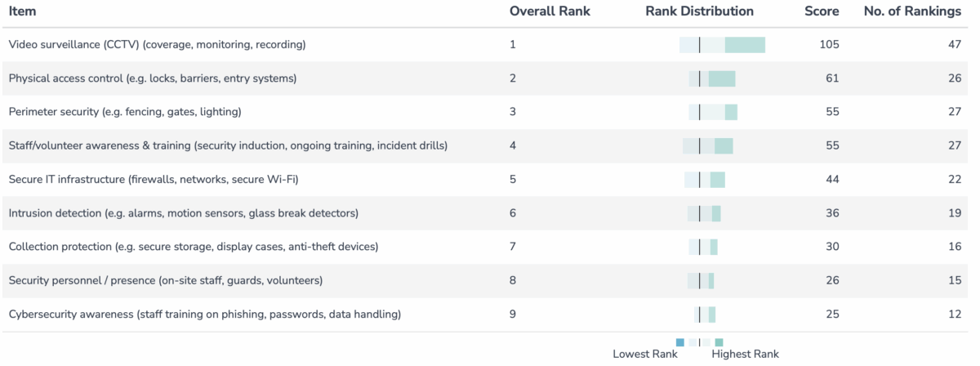Select the Video surveillance (CCTV) item text
Viewport: 980px width, 366px height.
tap(157, 45)
